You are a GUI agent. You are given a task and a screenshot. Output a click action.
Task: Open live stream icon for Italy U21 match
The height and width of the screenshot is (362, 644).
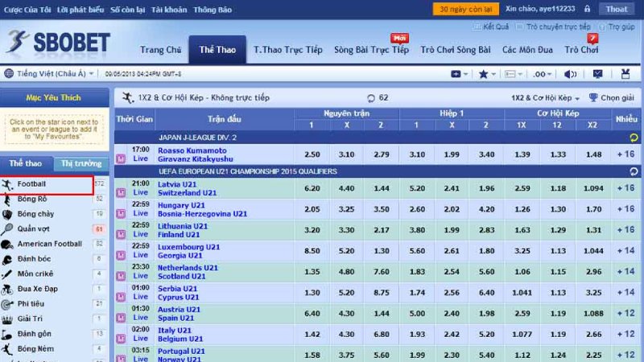pyautogui.click(x=121, y=339)
